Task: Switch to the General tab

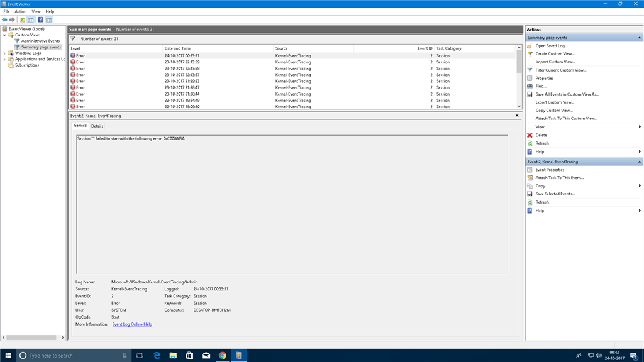Action: pos(80,126)
